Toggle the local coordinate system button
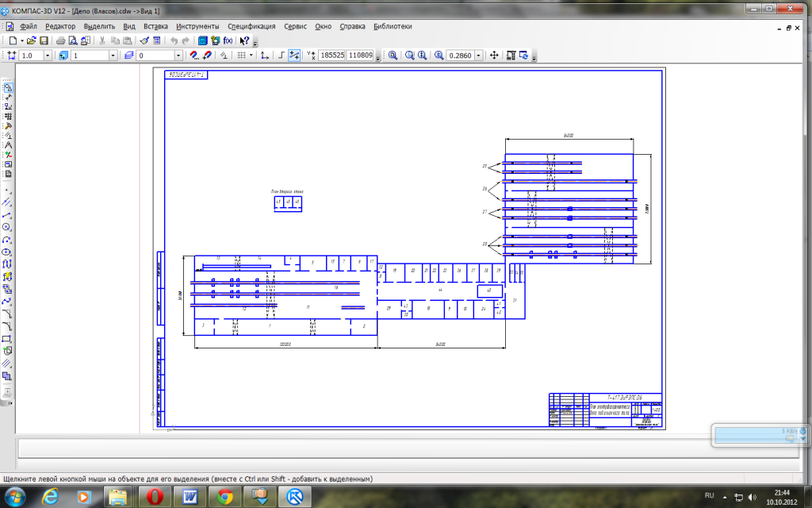 tap(265, 55)
